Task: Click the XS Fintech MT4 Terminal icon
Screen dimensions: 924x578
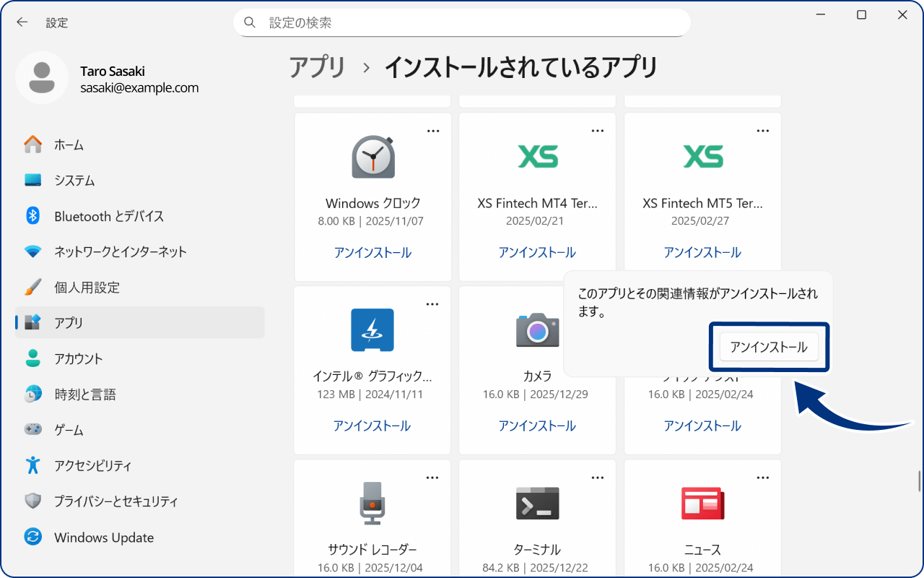Action: tap(537, 156)
